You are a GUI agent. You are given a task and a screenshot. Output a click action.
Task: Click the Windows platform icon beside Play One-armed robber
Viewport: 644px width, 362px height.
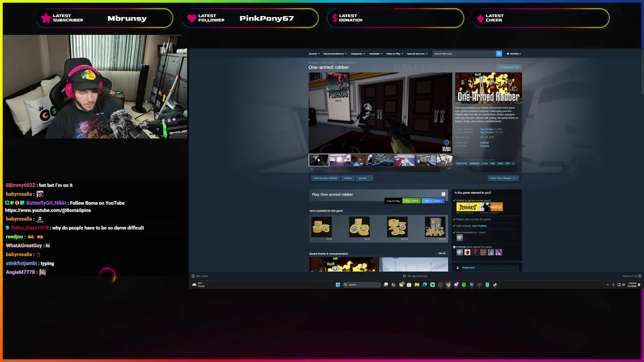pos(443,194)
